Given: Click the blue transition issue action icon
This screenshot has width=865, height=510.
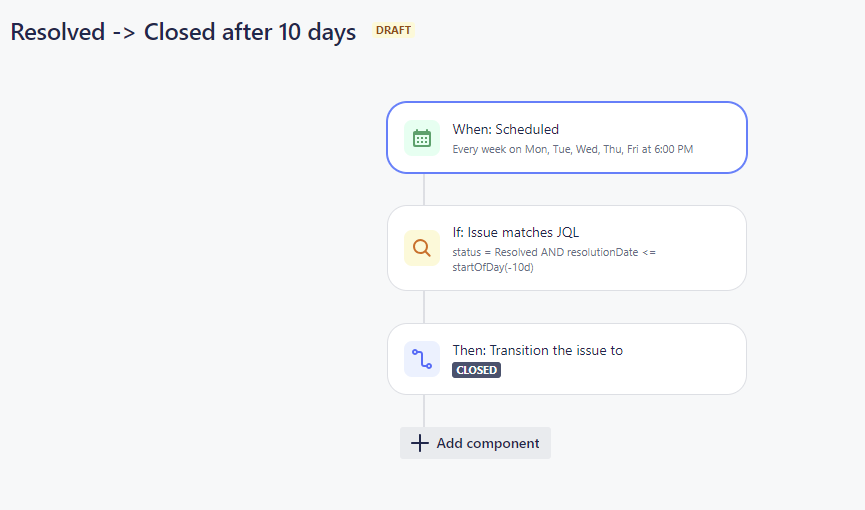Looking at the screenshot, I should [x=421, y=359].
